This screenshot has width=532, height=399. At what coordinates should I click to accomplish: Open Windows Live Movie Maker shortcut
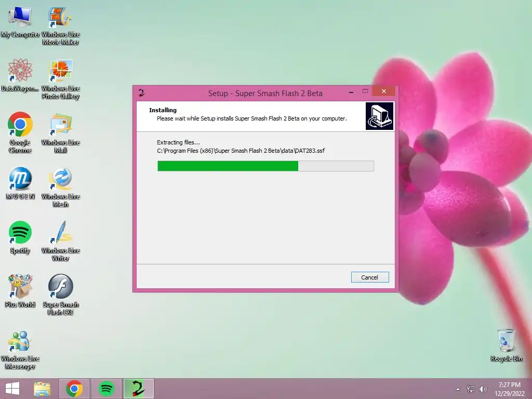tap(60, 25)
